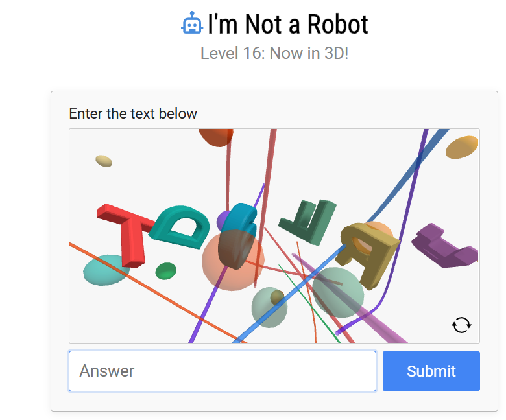This screenshot has width=506, height=420.
Task: Click the small beige ellipsoid at top left
Action: (x=104, y=161)
